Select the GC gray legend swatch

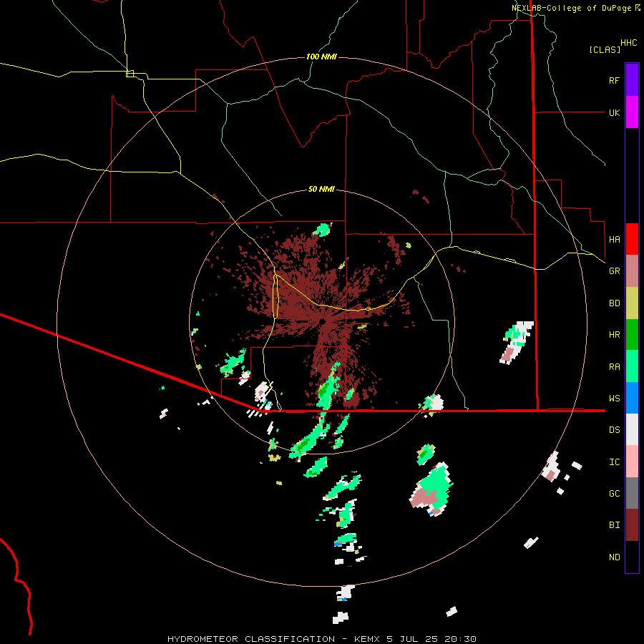pyautogui.click(x=632, y=493)
